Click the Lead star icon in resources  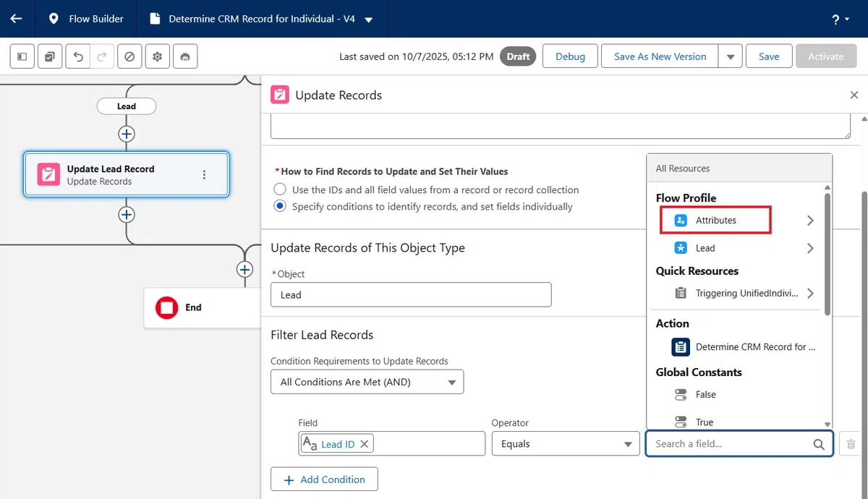[x=680, y=248]
